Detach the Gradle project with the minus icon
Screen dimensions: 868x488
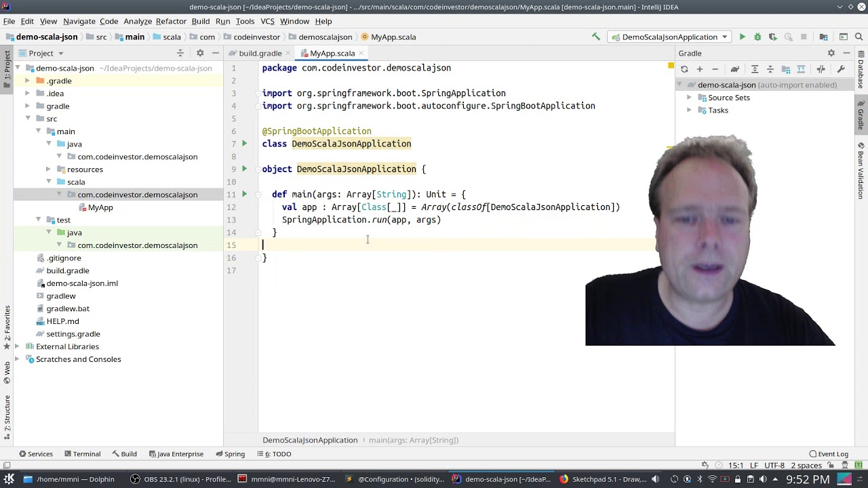pyautogui.click(x=715, y=69)
